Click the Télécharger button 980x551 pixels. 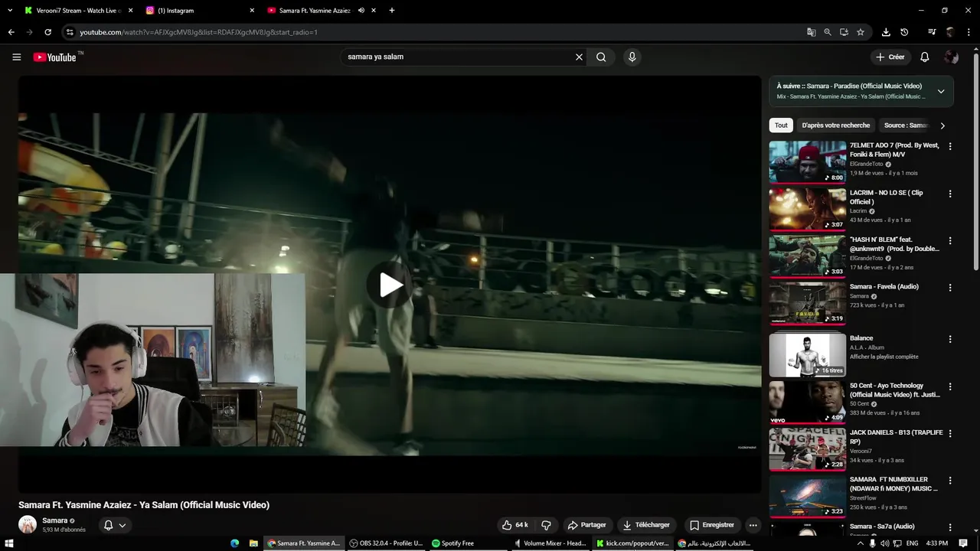[x=646, y=525]
